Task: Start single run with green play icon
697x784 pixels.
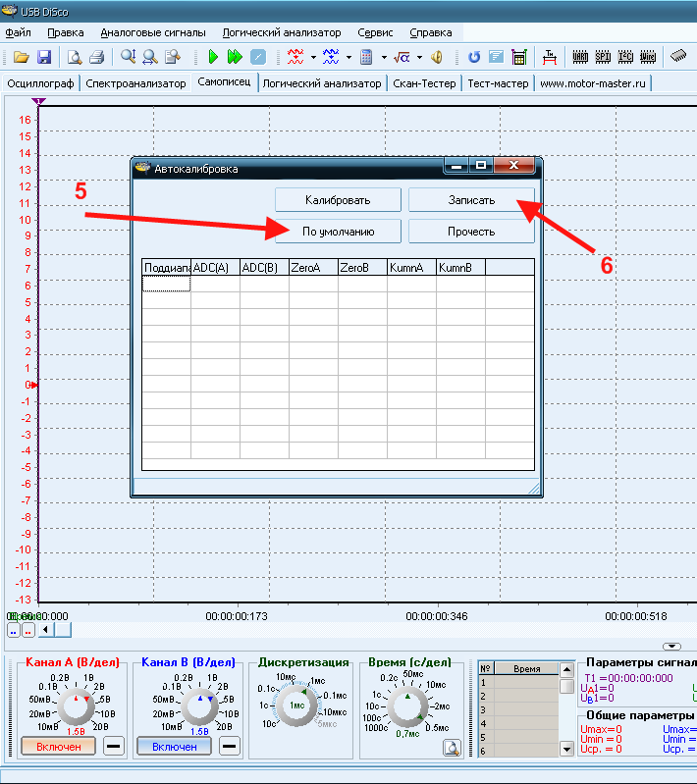Action: click(x=213, y=57)
